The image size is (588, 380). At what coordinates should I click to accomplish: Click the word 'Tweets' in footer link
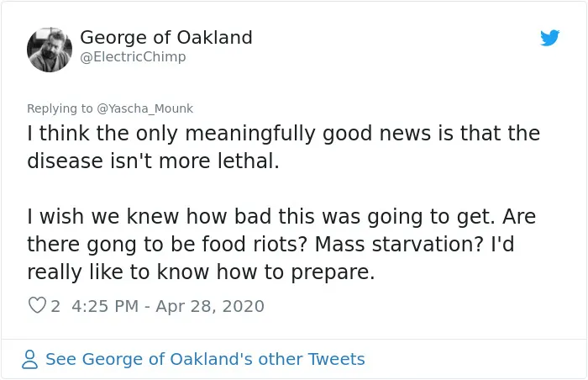pyautogui.click(x=336, y=359)
